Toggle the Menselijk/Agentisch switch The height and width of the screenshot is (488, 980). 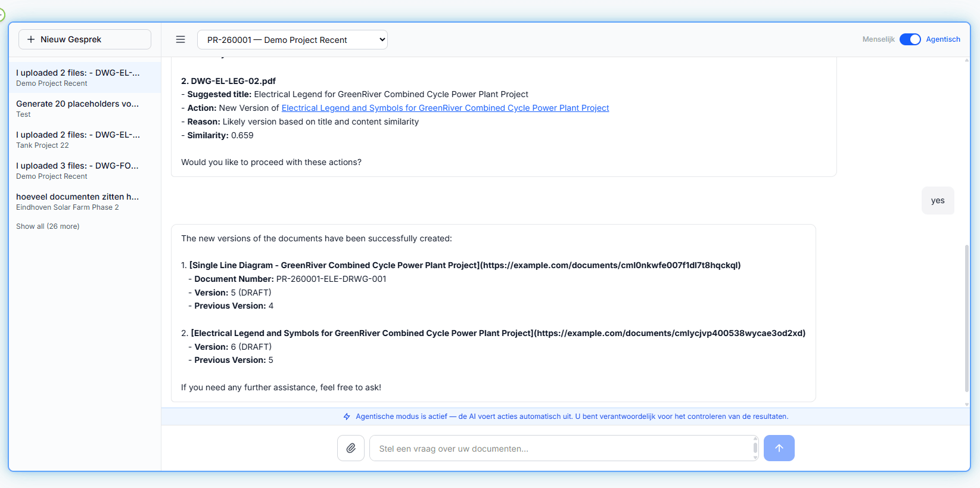click(910, 39)
